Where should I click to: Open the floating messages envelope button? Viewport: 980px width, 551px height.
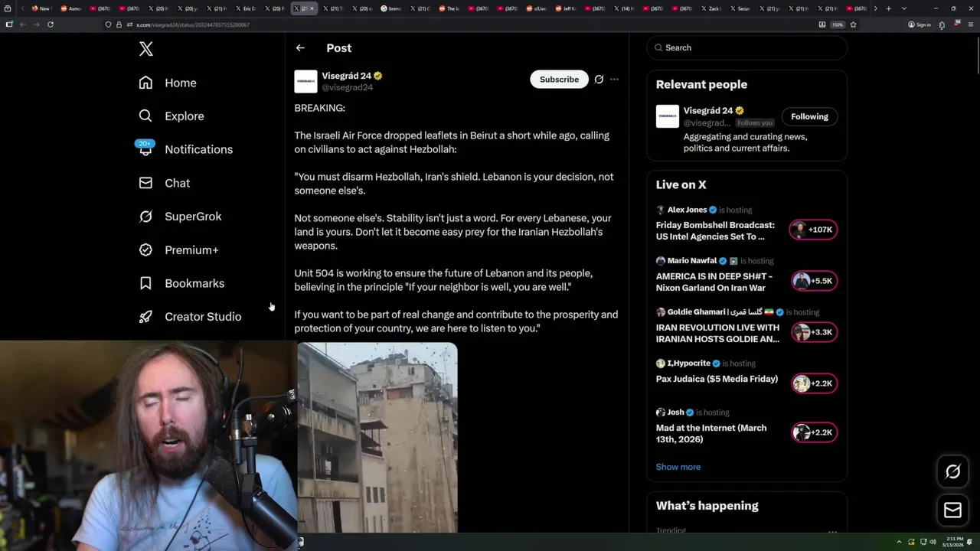pyautogui.click(x=952, y=510)
